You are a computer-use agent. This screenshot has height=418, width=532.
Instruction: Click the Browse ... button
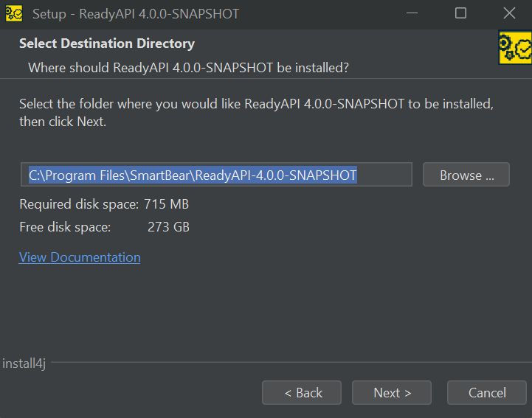[466, 175]
